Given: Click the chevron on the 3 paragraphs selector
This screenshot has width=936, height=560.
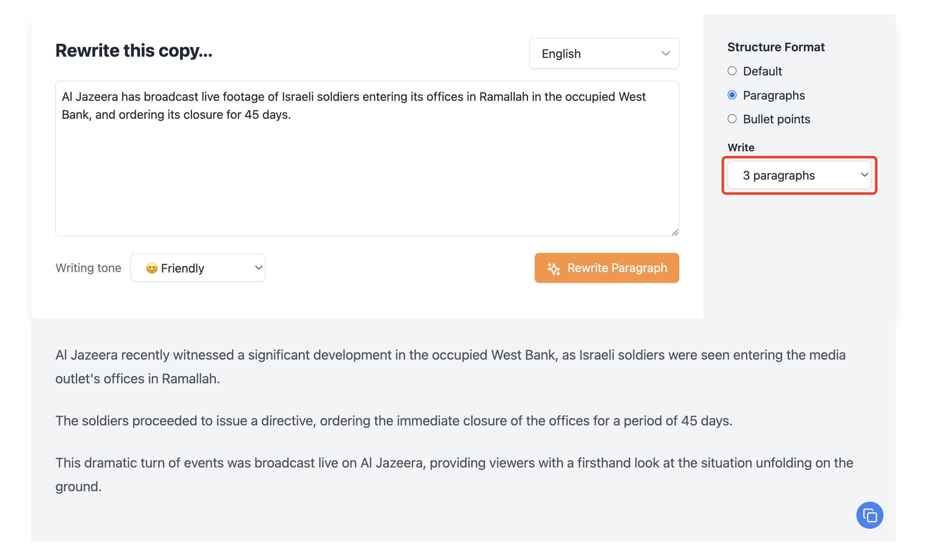Looking at the screenshot, I should click(x=864, y=175).
